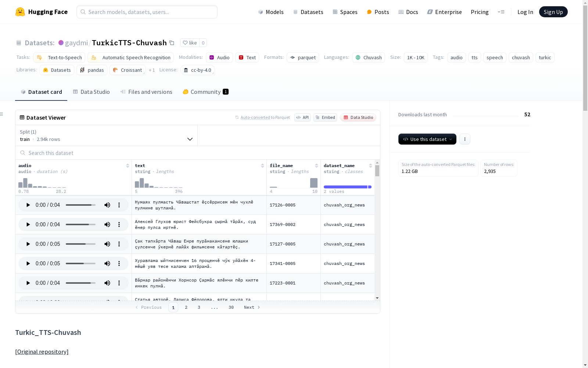Viewport: 588px width, 368px height.
Task: Sort by the file_name column
Action: 316,166
